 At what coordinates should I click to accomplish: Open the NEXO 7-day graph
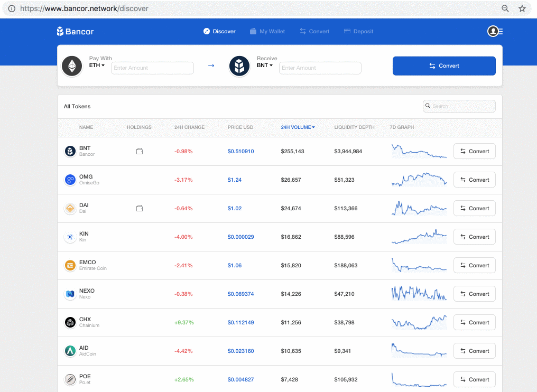pyautogui.click(x=419, y=294)
